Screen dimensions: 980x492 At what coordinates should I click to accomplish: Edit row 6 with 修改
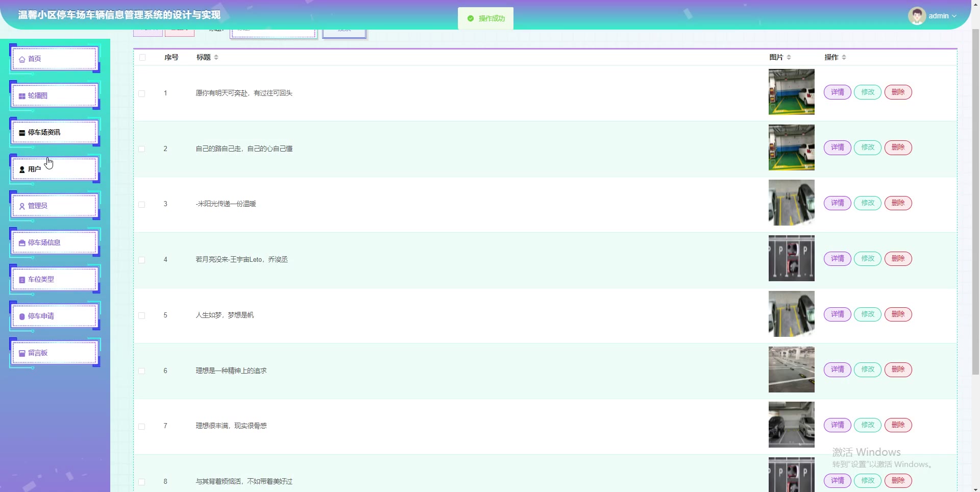pyautogui.click(x=868, y=370)
